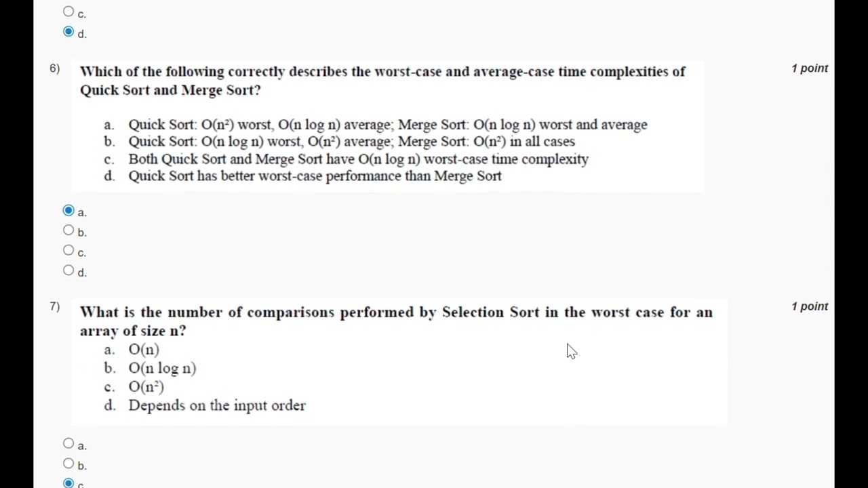Select radio option a for question 7
Image resolution: width=868 pixels, height=488 pixels.
(68, 444)
